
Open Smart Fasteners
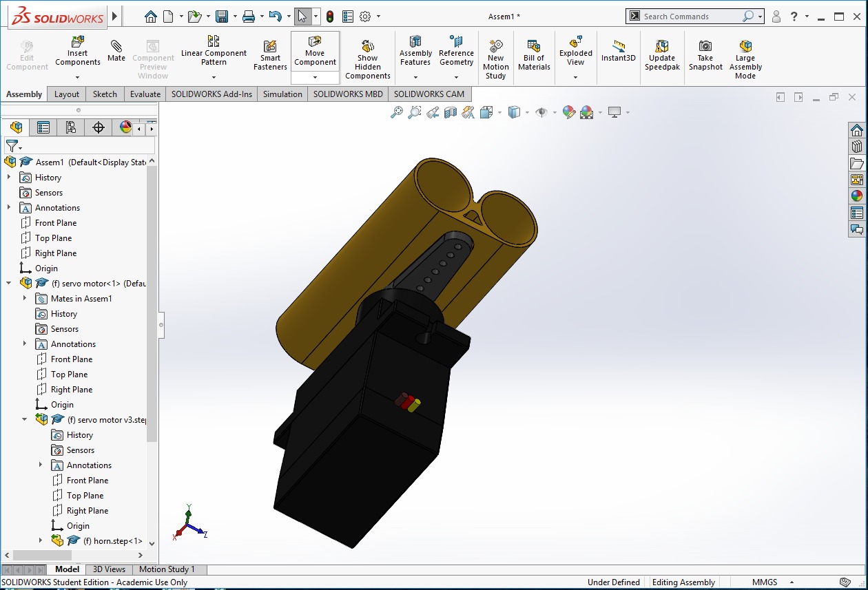pyautogui.click(x=270, y=55)
